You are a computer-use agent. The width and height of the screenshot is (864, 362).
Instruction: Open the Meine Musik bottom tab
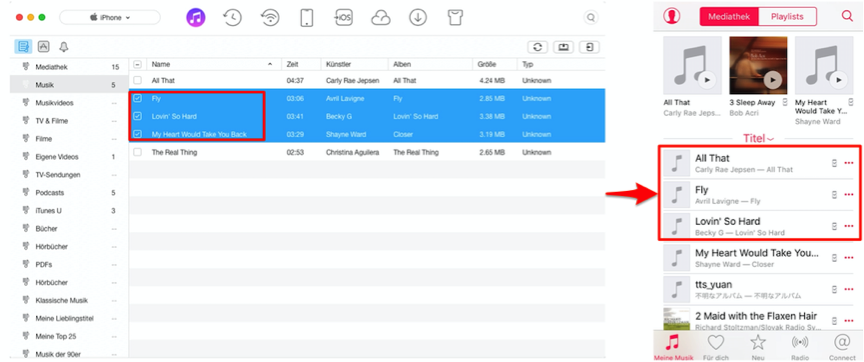tap(672, 347)
